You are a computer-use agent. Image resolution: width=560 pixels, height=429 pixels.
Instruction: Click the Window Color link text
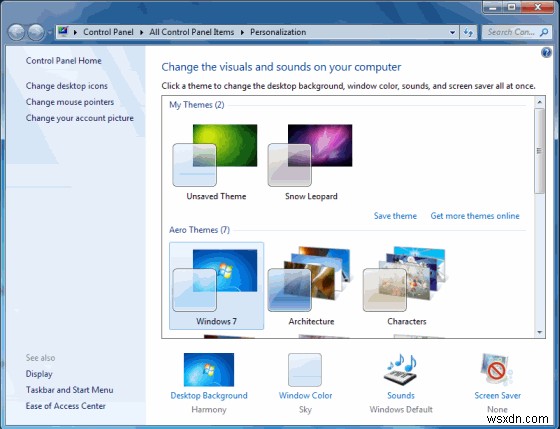pyautogui.click(x=305, y=395)
